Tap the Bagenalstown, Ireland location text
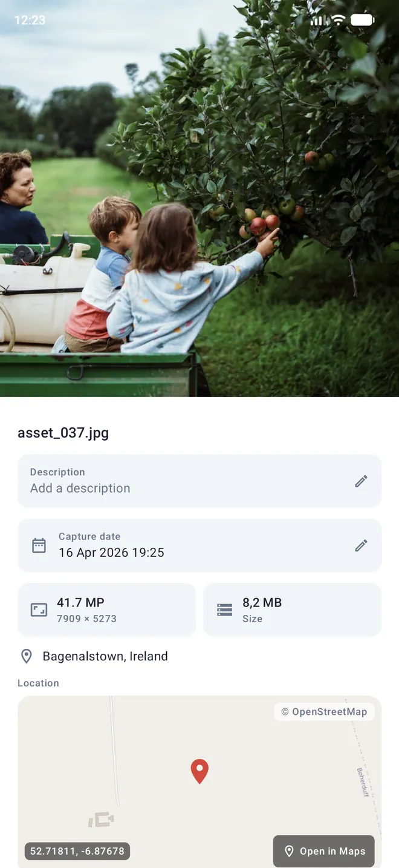 coord(105,656)
